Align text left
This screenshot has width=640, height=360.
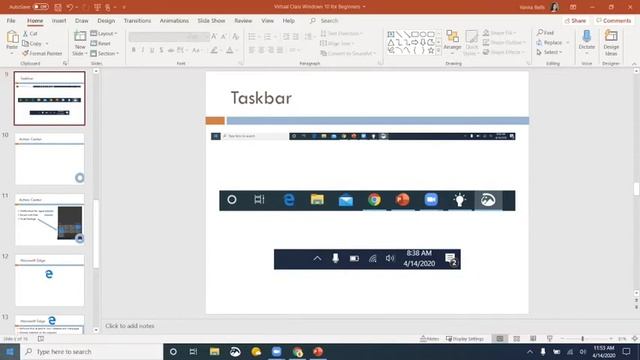pyautogui.click(x=252, y=50)
